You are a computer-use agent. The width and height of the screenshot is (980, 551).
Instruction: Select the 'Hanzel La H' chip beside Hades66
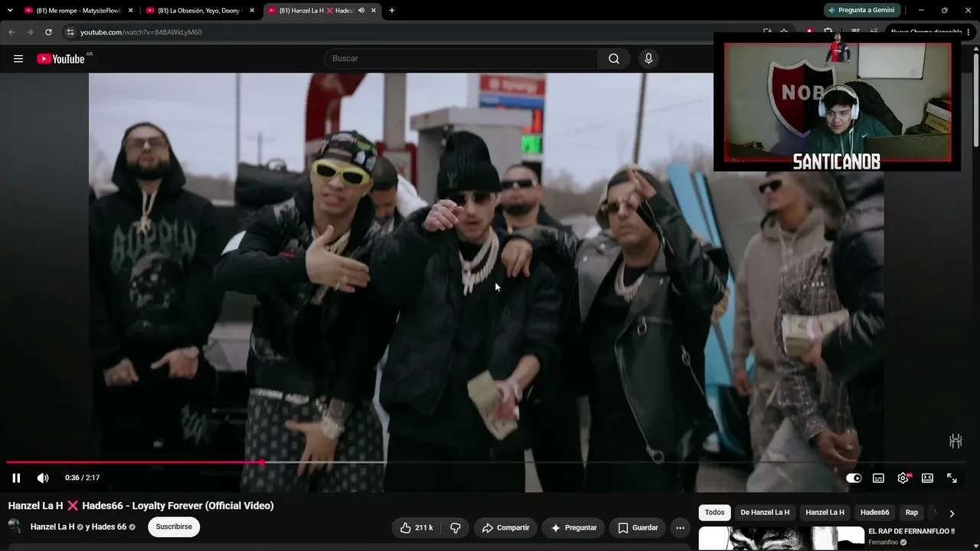[825, 513]
